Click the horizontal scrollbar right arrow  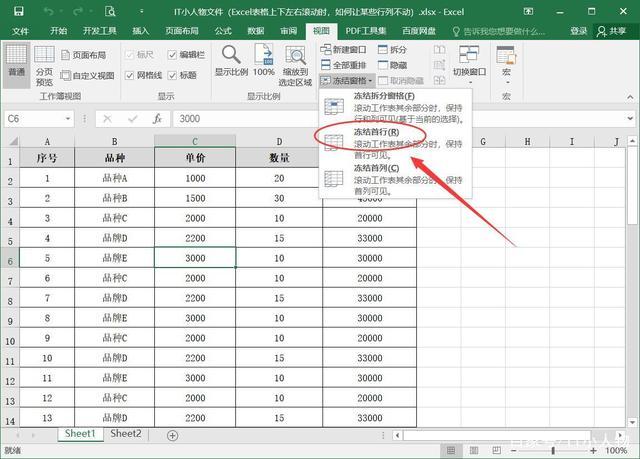pyautogui.click(x=620, y=435)
